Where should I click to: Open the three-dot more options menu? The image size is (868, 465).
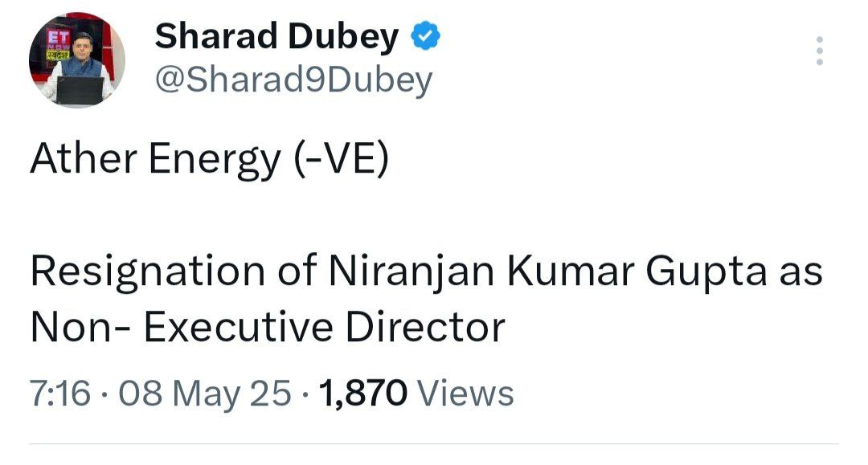point(819,51)
